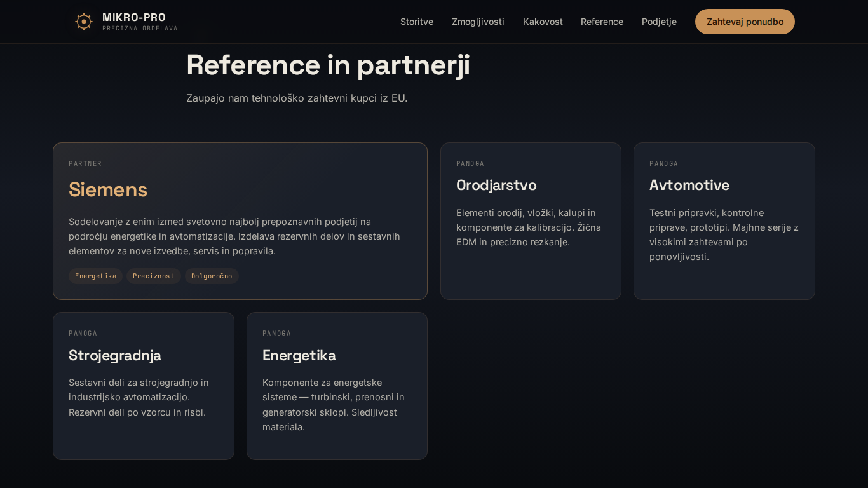This screenshot has height=488, width=868.
Task: Open the Avtomotive industry card
Action: [x=724, y=220]
